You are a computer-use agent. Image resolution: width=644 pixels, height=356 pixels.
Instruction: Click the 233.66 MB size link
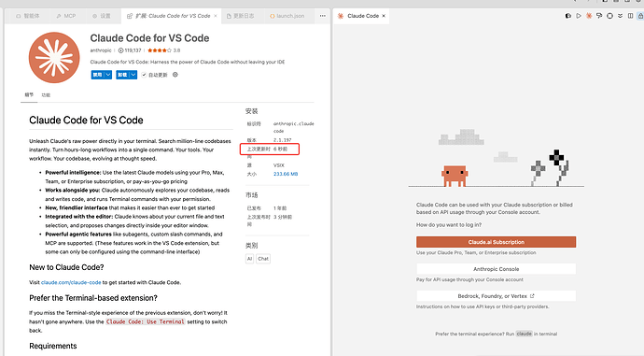coord(286,174)
